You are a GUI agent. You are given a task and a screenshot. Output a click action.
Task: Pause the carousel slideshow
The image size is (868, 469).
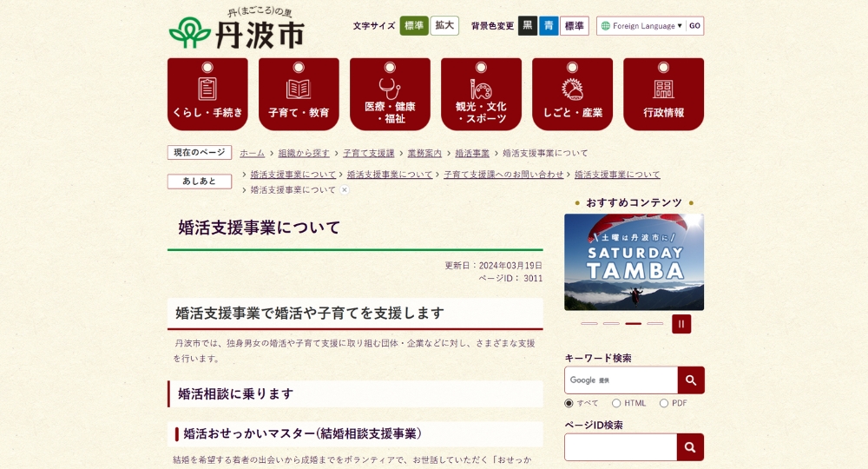click(681, 324)
